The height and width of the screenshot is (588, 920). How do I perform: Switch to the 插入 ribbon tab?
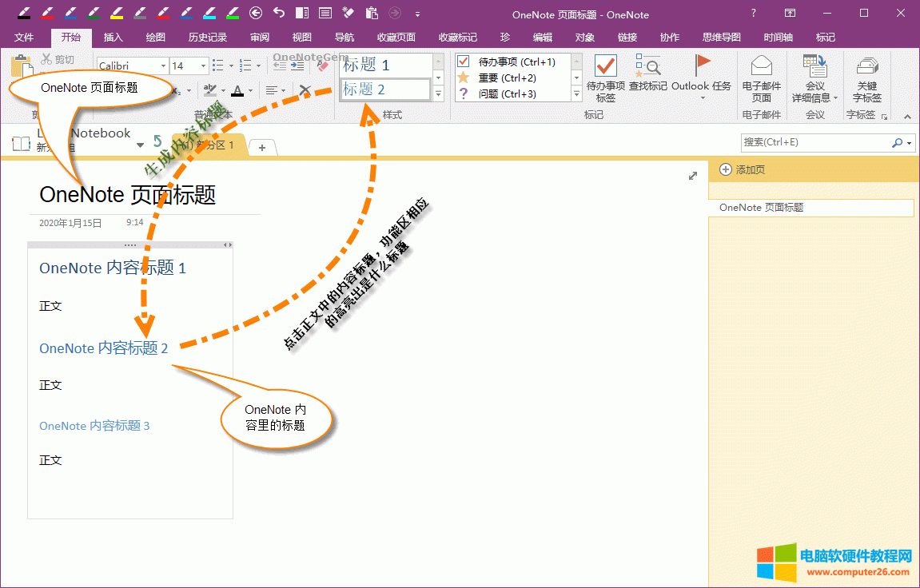click(x=112, y=37)
